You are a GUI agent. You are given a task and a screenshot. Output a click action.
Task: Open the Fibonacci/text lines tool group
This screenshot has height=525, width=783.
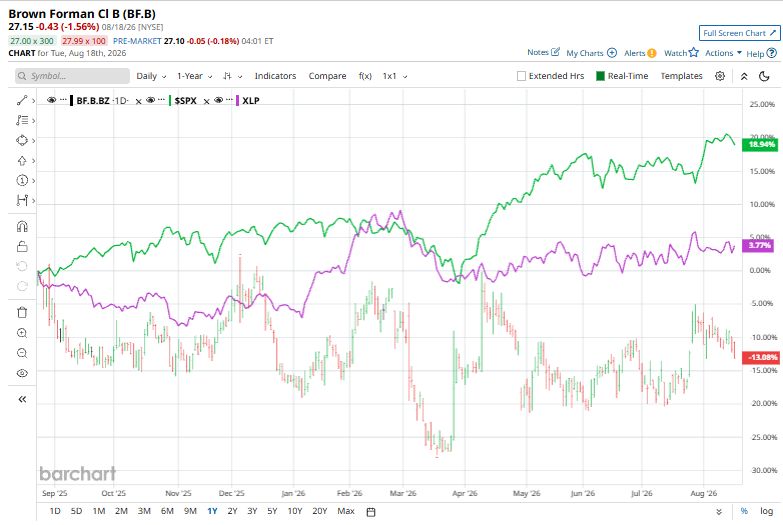point(21,120)
